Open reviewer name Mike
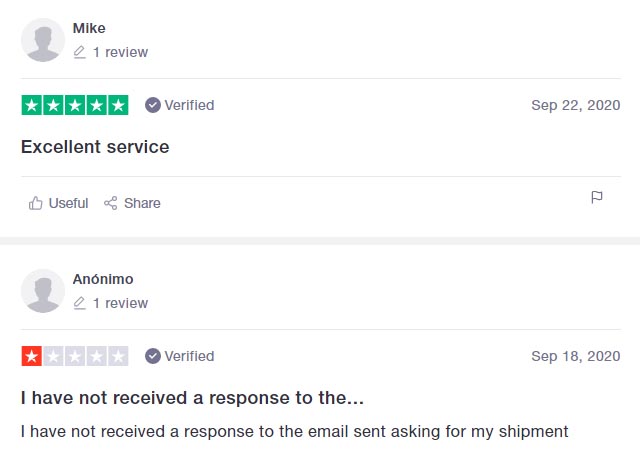 pos(89,28)
